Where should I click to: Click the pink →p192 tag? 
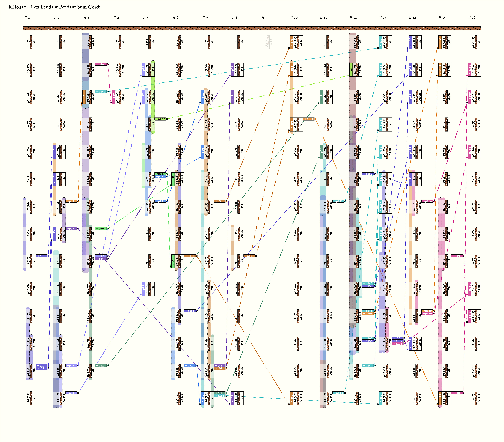[457, 256]
